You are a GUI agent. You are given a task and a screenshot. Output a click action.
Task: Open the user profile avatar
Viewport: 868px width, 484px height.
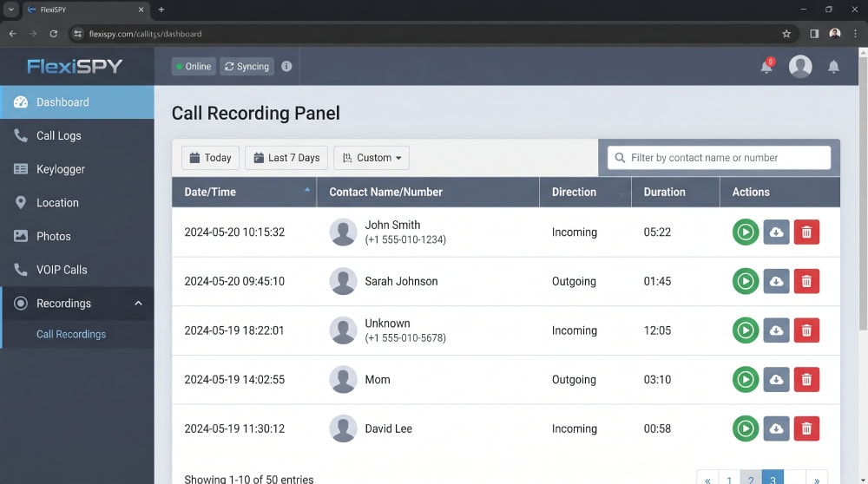(800, 67)
